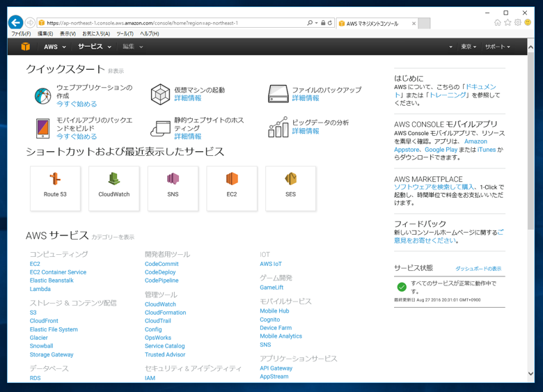Click the address bar lock security icon
Viewport: 543px width, 392px height.
click(323, 23)
